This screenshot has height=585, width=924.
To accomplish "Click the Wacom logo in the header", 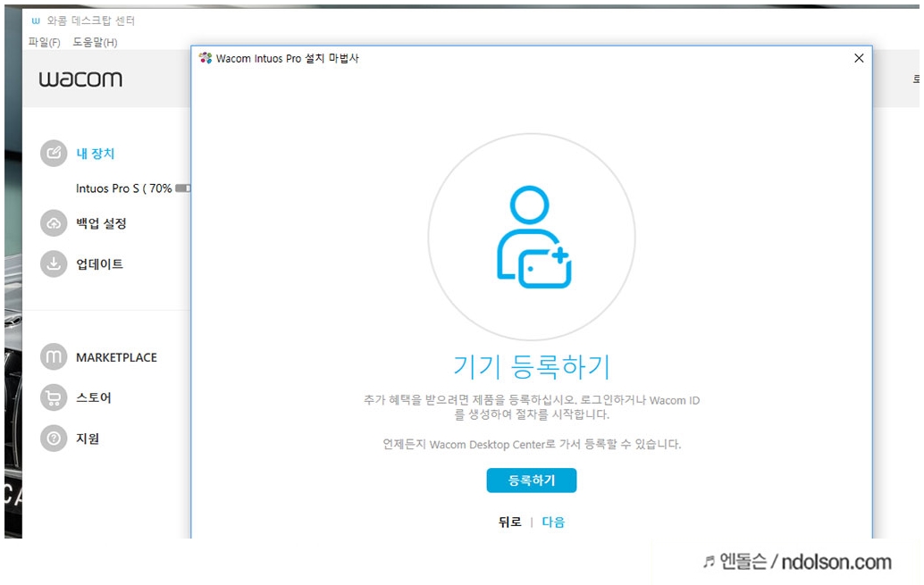I will point(80,79).
